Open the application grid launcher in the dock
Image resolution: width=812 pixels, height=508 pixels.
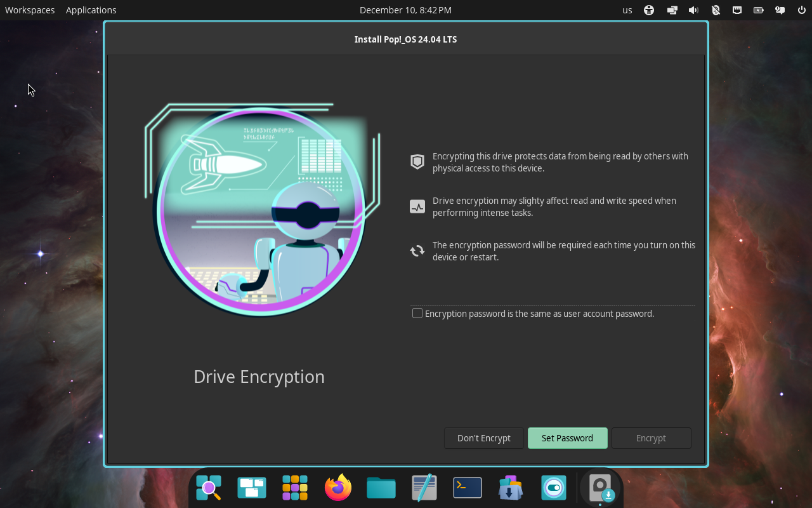(x=294, y=488)
